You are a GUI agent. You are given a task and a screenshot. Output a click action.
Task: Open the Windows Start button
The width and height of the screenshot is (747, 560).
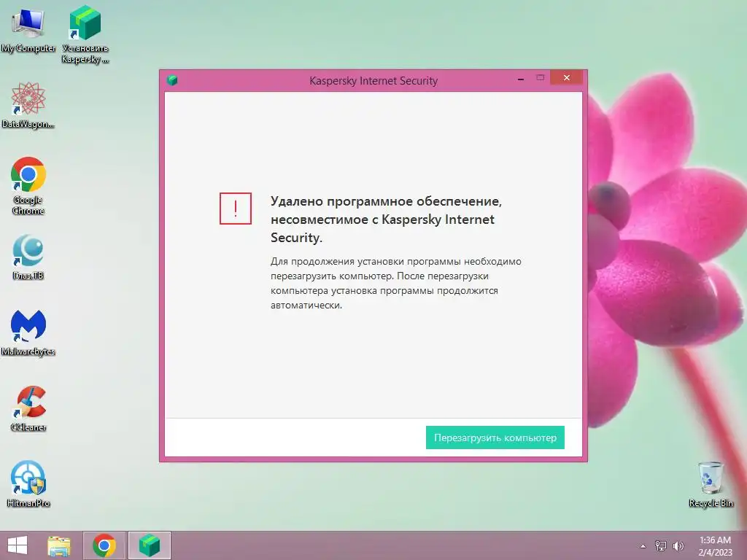tap(18, 545)
